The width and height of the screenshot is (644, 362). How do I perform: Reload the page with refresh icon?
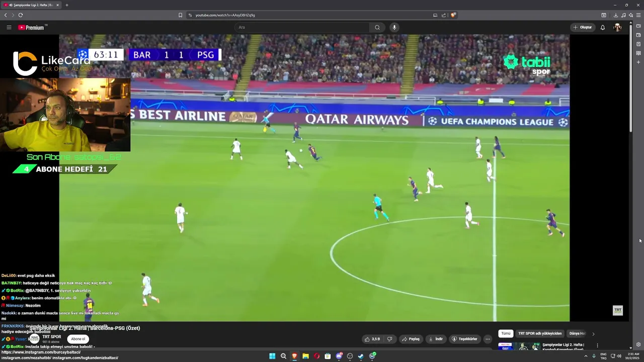tap(21, 15)
